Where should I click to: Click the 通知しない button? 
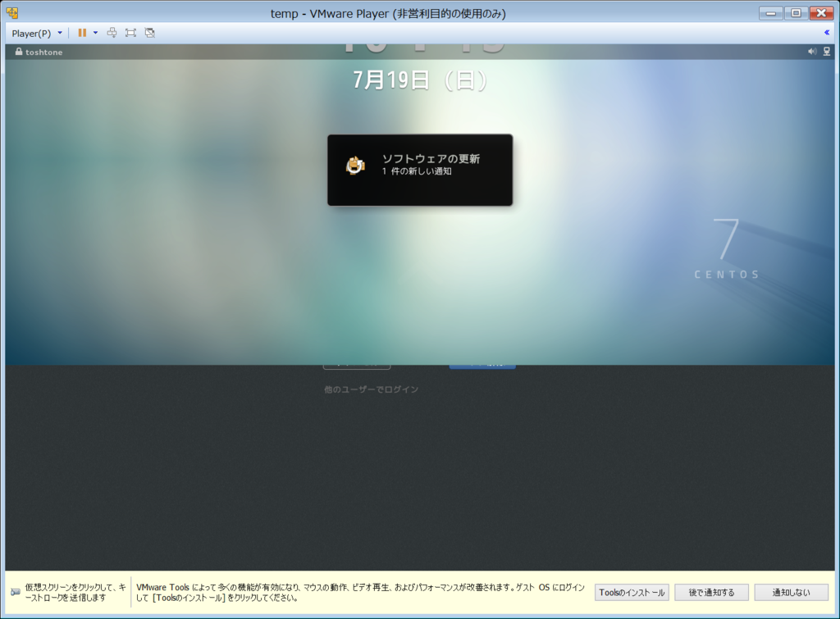pyautogui.click(x=792, y=592)
